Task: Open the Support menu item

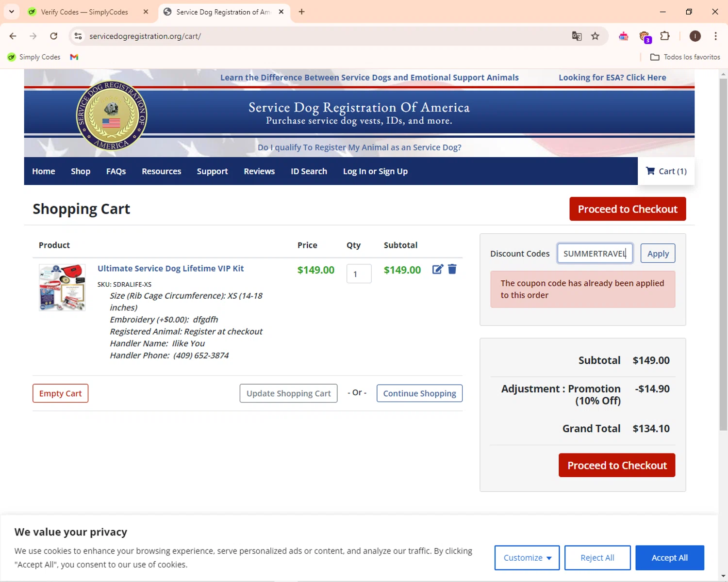Action: pos(212,171)
